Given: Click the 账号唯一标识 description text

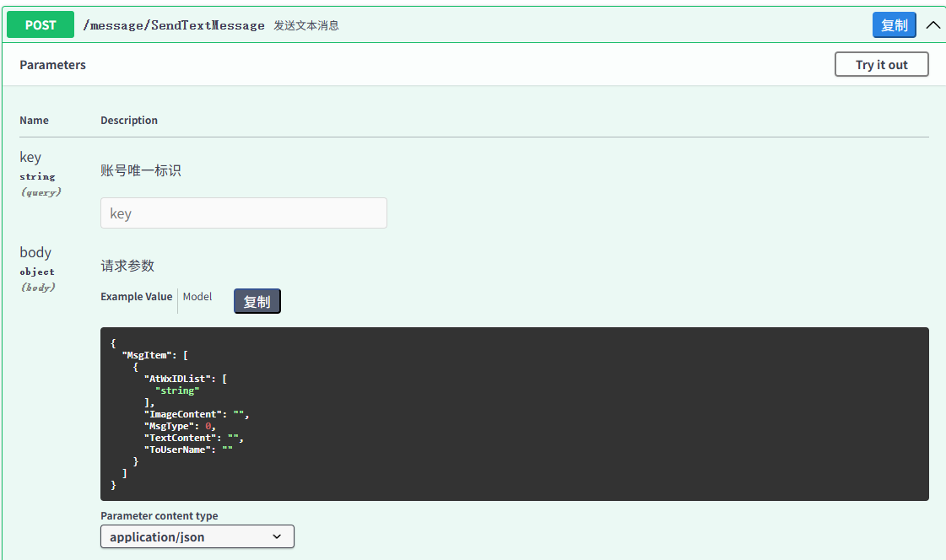Looking at the screenshot, I should tap(141, 170).
